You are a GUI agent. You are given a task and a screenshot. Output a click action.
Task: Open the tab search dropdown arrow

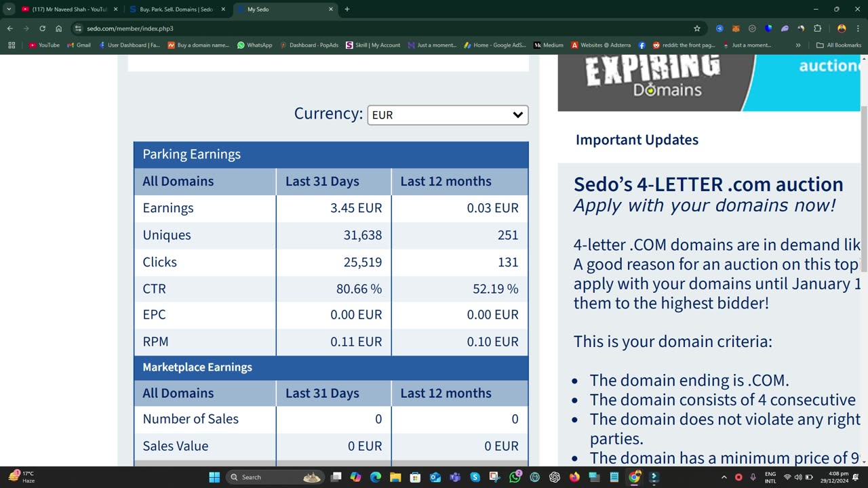point(9,9)
